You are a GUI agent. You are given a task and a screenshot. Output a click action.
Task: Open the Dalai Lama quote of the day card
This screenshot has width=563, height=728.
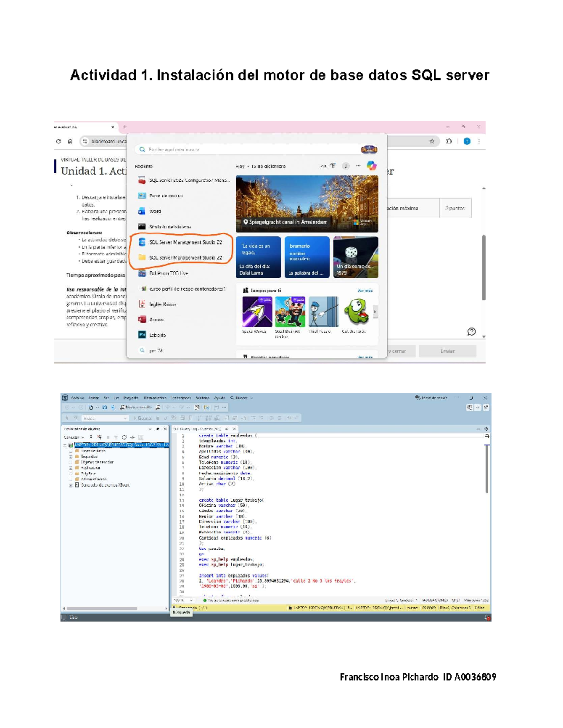pyautogui.click(x=258, y=257)
